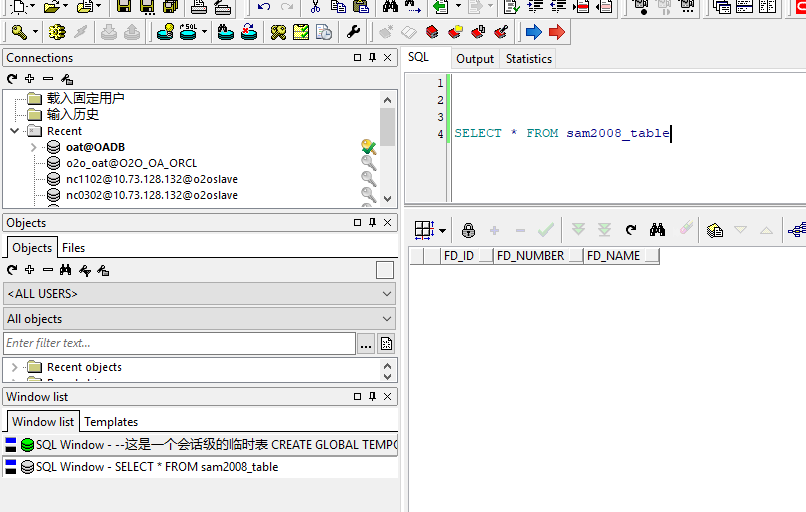Toggle pin on the Objects panel
Viewport: 806px width, 512px height.
coord(373,223)
